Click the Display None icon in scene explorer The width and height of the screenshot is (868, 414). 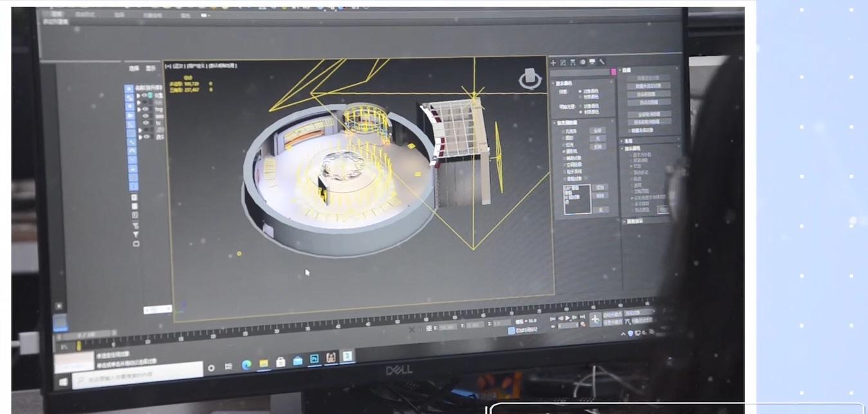point(134,206)
